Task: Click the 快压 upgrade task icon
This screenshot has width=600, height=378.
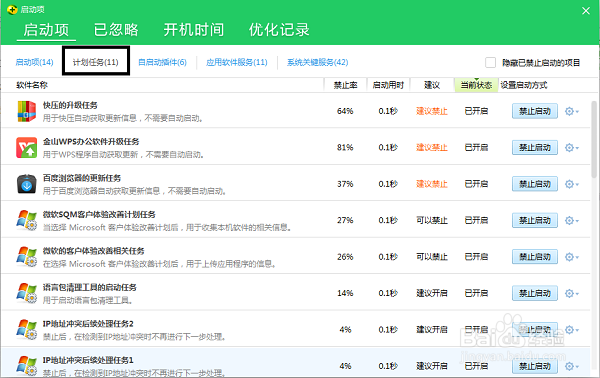Action: [x=27, y=111]
